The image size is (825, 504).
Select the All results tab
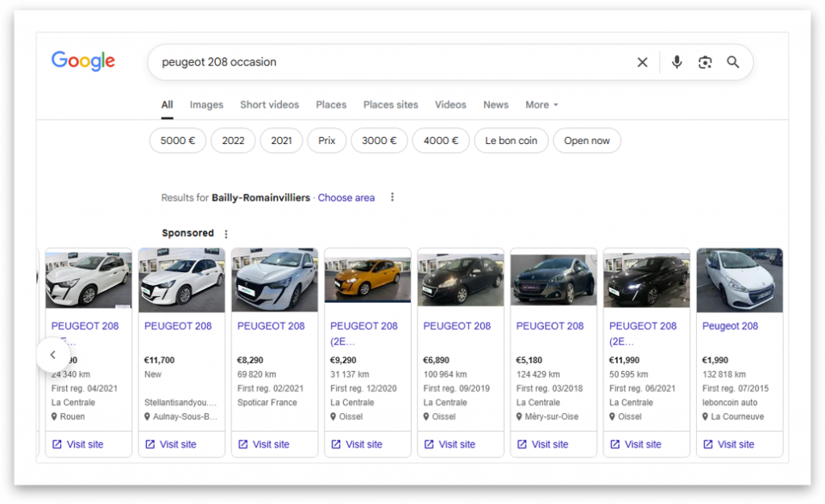pos(167,105)
